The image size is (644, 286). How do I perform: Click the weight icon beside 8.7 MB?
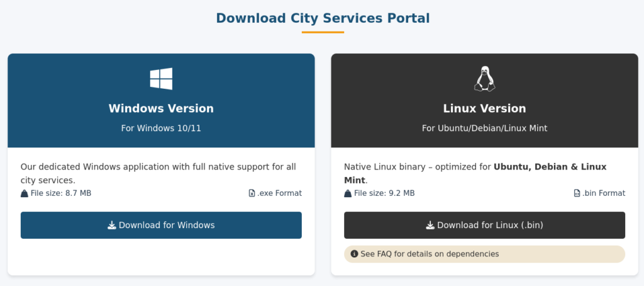25,193
